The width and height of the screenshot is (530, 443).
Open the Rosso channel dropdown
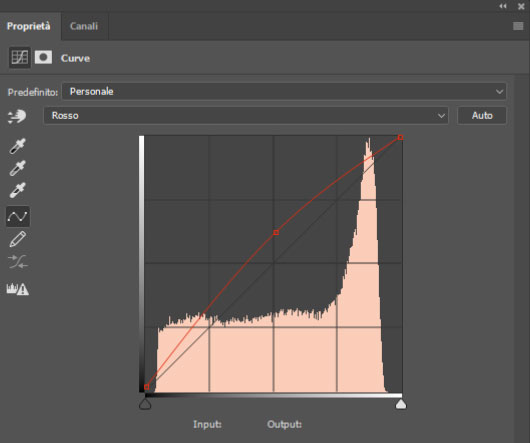click(x=246, y=116)
